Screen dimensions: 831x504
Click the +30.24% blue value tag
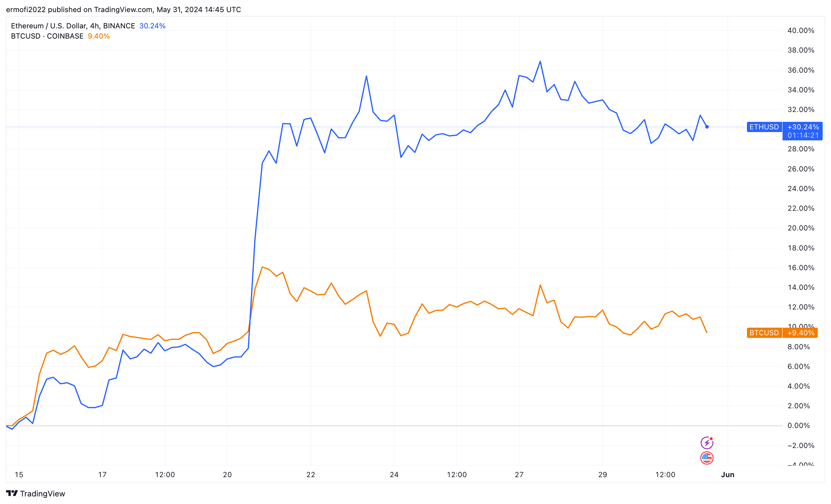803,127
